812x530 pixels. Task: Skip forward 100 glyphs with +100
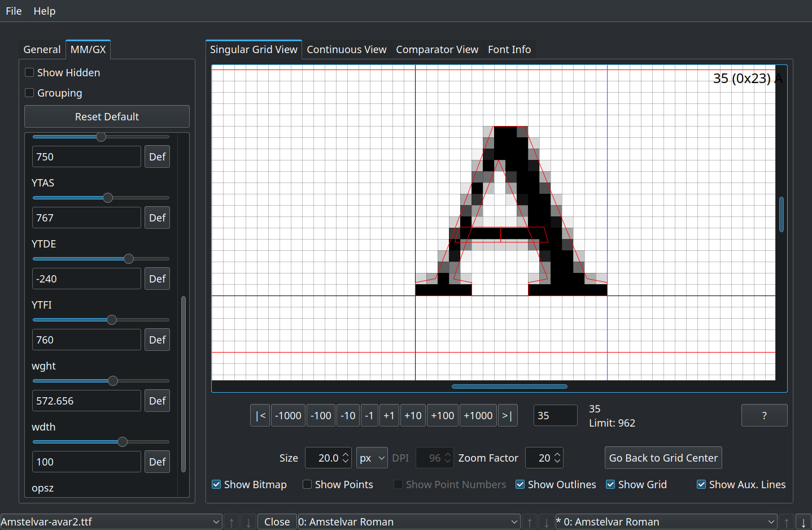click(x=442, y=415)
